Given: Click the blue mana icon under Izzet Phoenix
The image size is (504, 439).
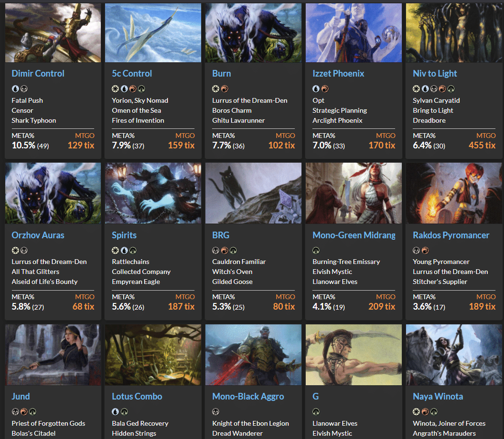Looking at the screenshot, I should click(x=316, y=89).
